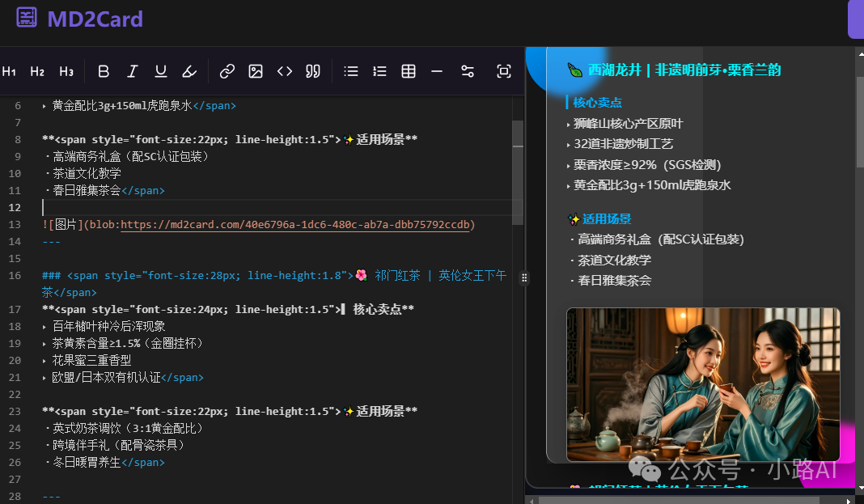Insert a hyperlink
Image resolution: width=864 pixels, height=504 pixels.
tap(227, 71)
